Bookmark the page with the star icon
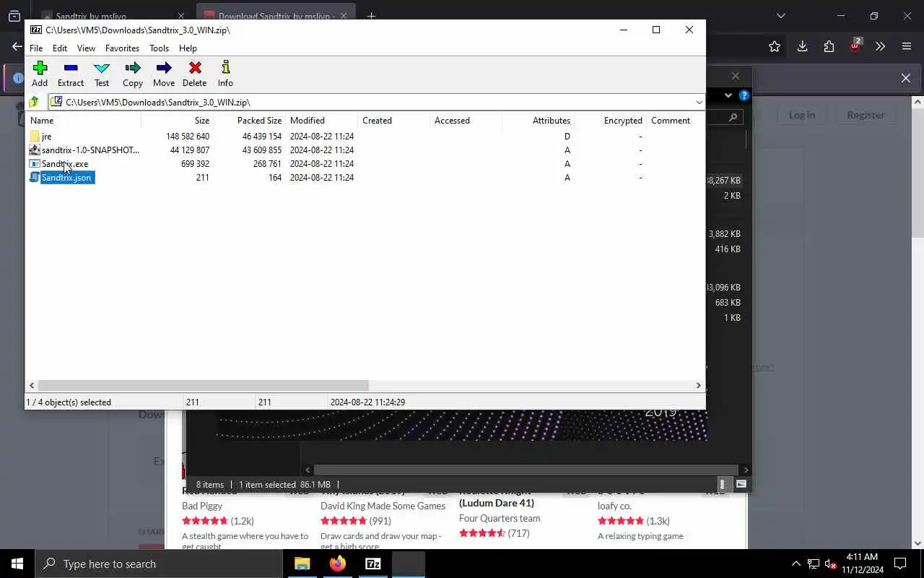The height and width of the screenshot is (578, 924). click(775, 46)
